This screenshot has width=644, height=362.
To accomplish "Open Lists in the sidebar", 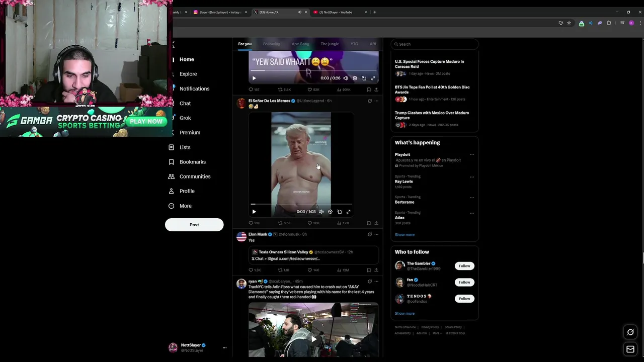I will click(184, 147).
